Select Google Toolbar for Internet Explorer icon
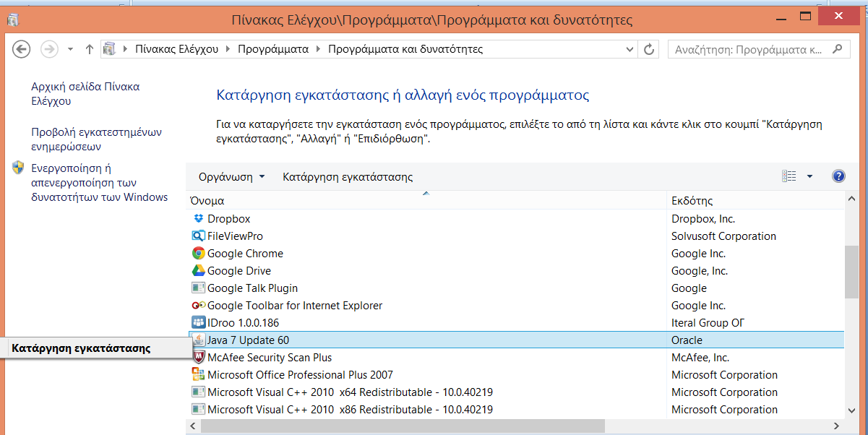 198,305
